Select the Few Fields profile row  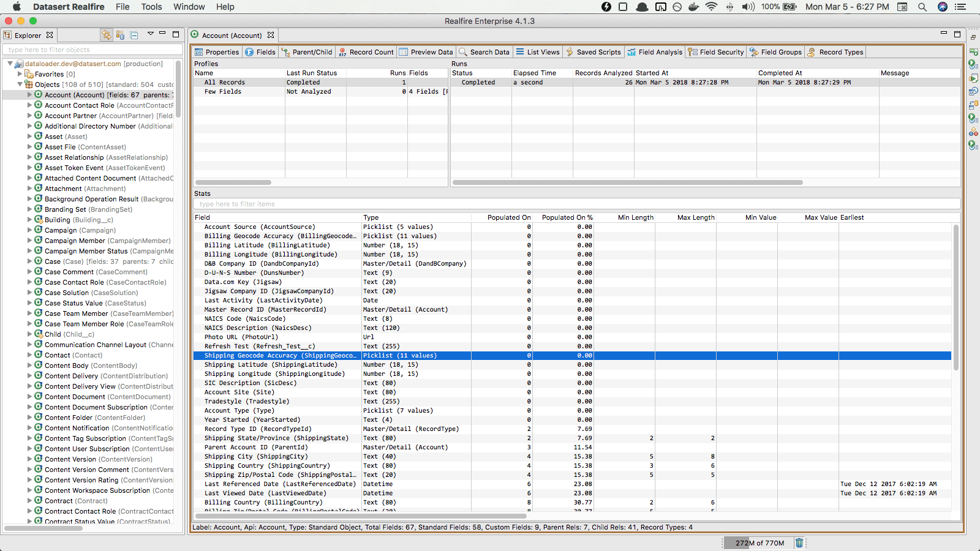321,91
